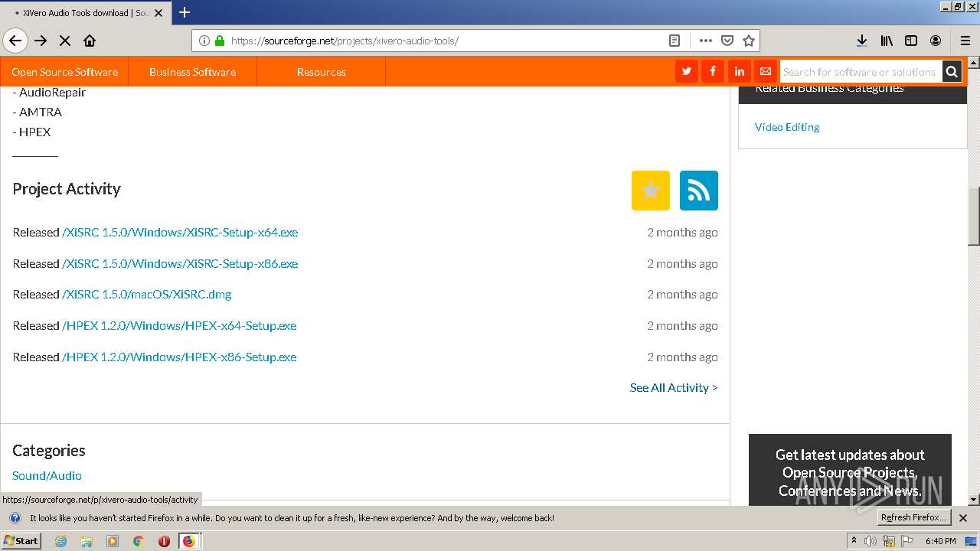980x551 pixels.
Task: Open HPEX-x64-Setup.exe release link
Action: tap(179, 325)
